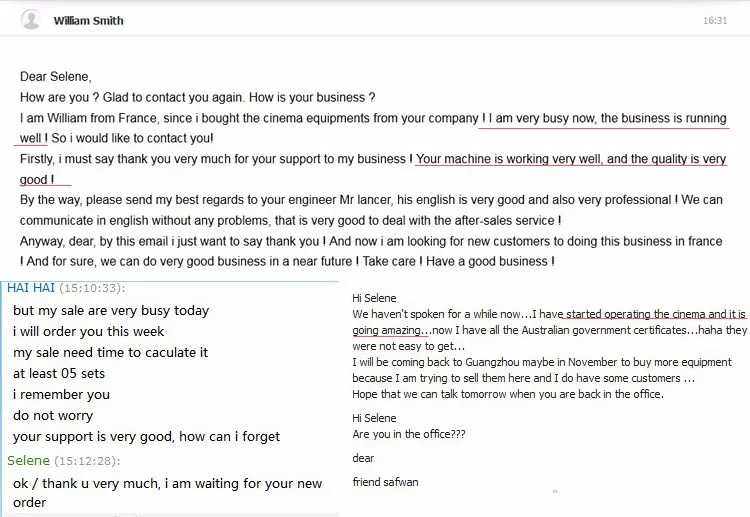Click the HAI HAI chat sender name
750x517 pixels.
31,287
